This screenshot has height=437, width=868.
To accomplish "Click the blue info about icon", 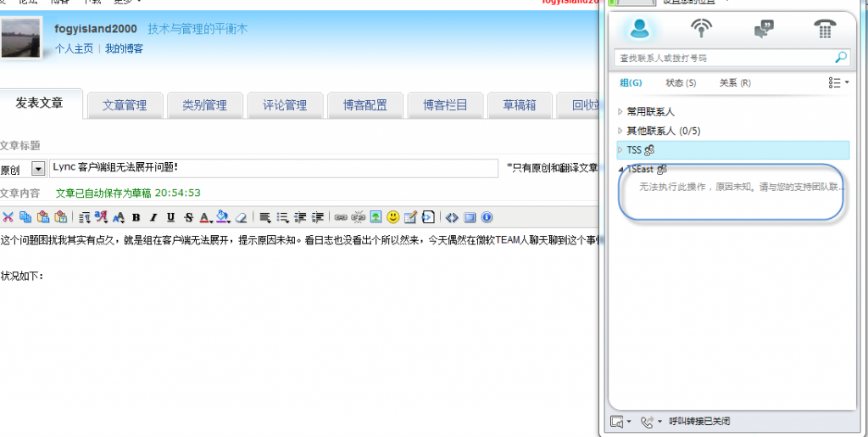I will click(x=487, y=217).
